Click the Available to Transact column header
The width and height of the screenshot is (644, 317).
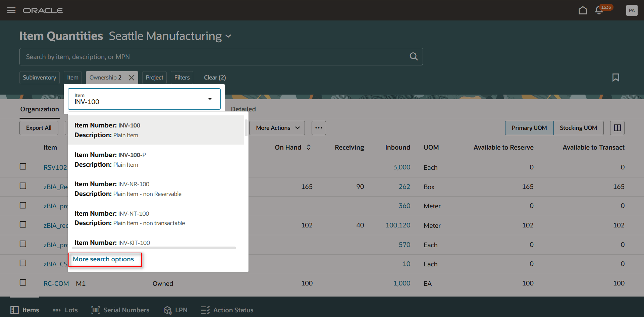click(x=593, y=147)
